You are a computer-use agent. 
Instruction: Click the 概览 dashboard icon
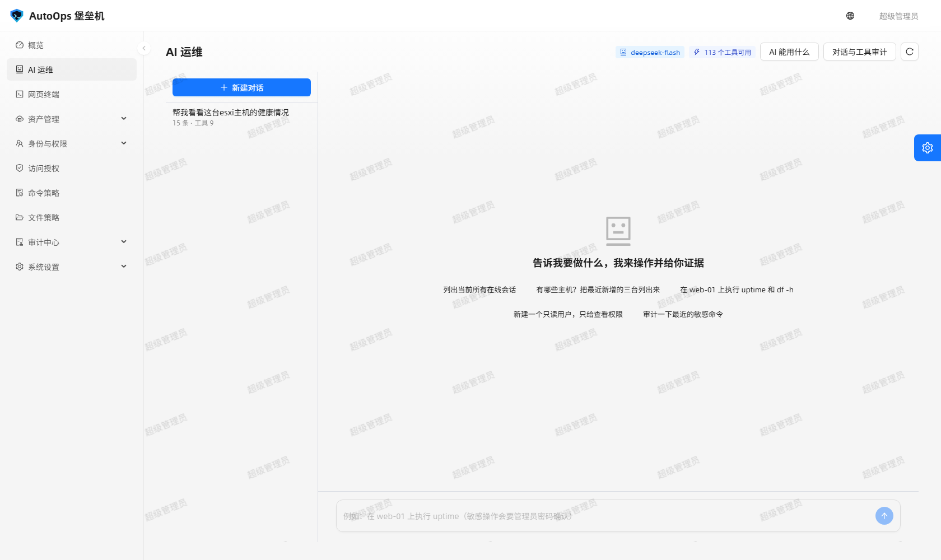click(20, 45)
